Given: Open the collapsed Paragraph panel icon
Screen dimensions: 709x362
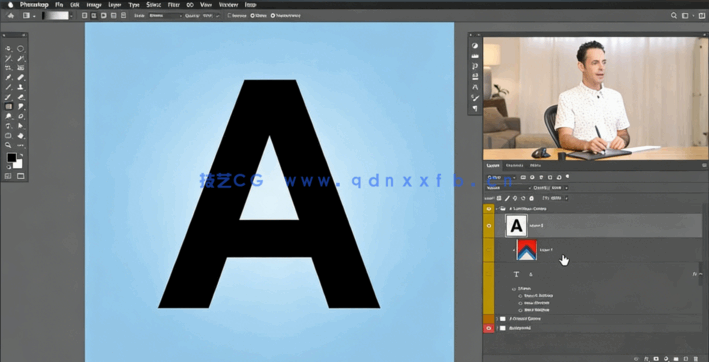Looking at the screenshot, I should (475, 108).
